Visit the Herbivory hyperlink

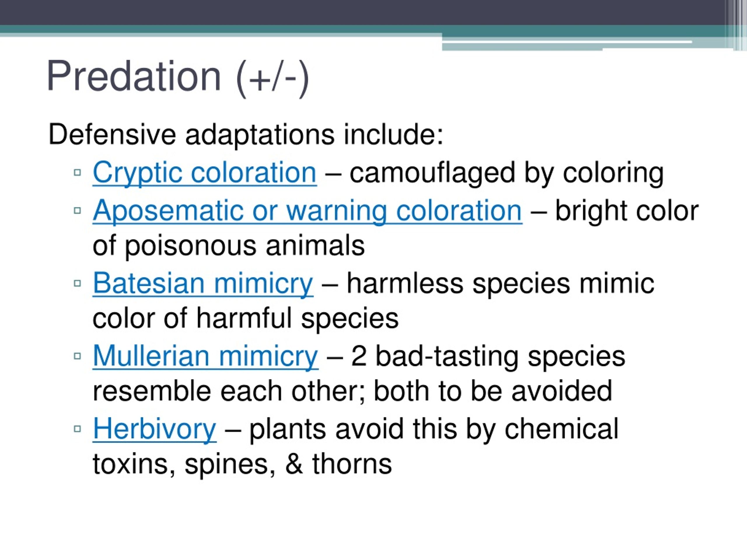tap(154, 429)
